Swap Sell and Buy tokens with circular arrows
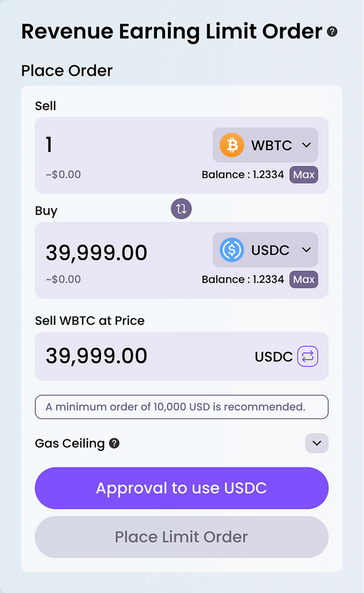 [x=181, y=208]
